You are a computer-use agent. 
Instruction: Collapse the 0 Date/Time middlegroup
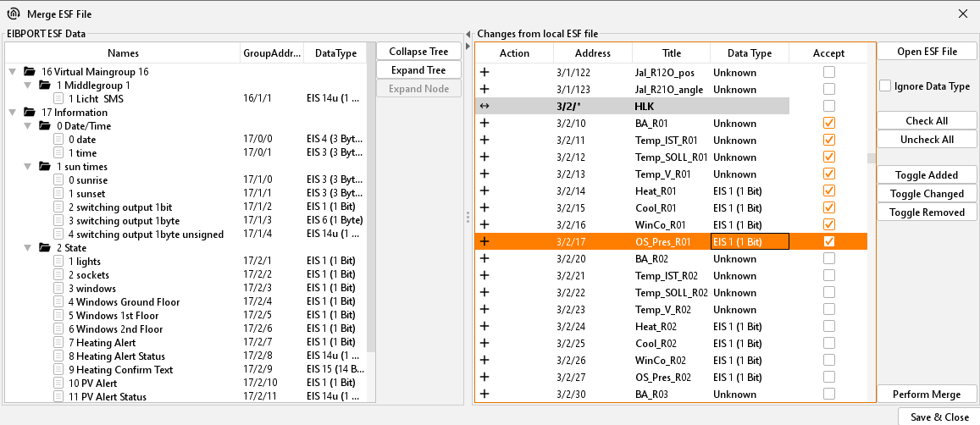pyautogui.click(x=26, y=126)
